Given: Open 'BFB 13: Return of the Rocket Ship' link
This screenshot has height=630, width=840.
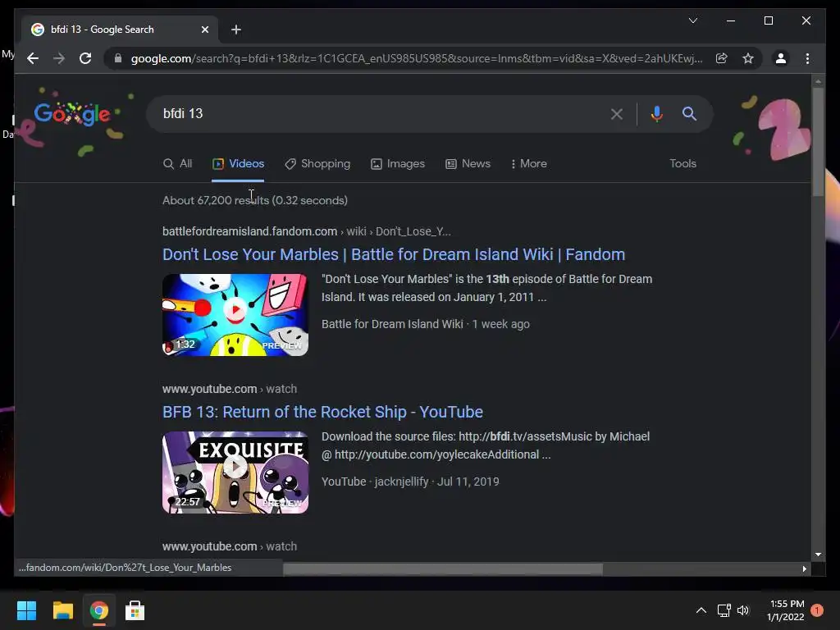Looking at the screenshot, I should (322, 412).
